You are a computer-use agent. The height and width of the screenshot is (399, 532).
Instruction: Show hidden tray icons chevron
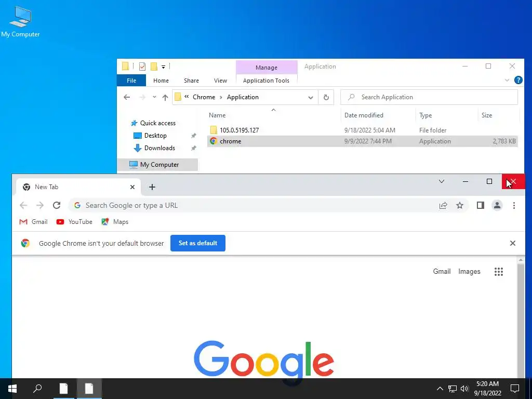440,389
